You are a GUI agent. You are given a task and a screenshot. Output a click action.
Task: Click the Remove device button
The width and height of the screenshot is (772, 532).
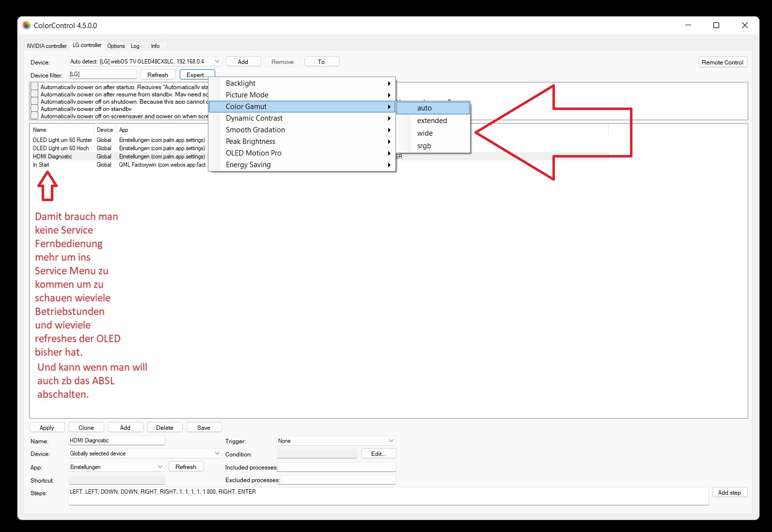pos(283,62)
